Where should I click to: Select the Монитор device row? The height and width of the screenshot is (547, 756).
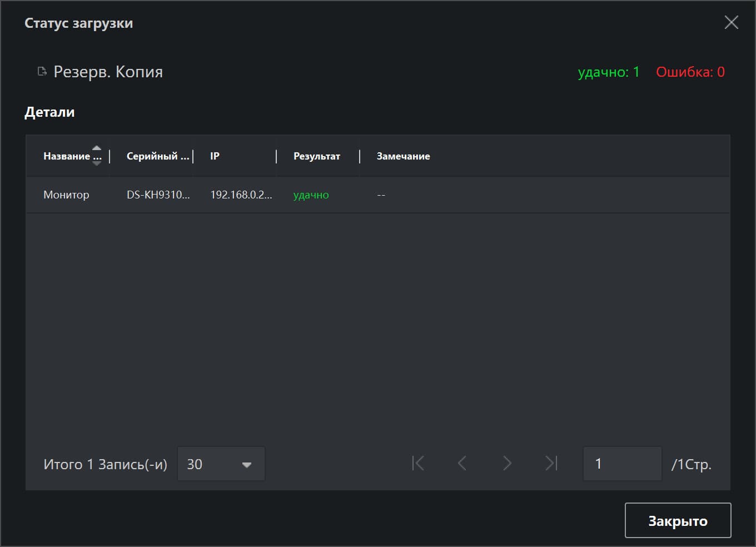tap(66, 195)
